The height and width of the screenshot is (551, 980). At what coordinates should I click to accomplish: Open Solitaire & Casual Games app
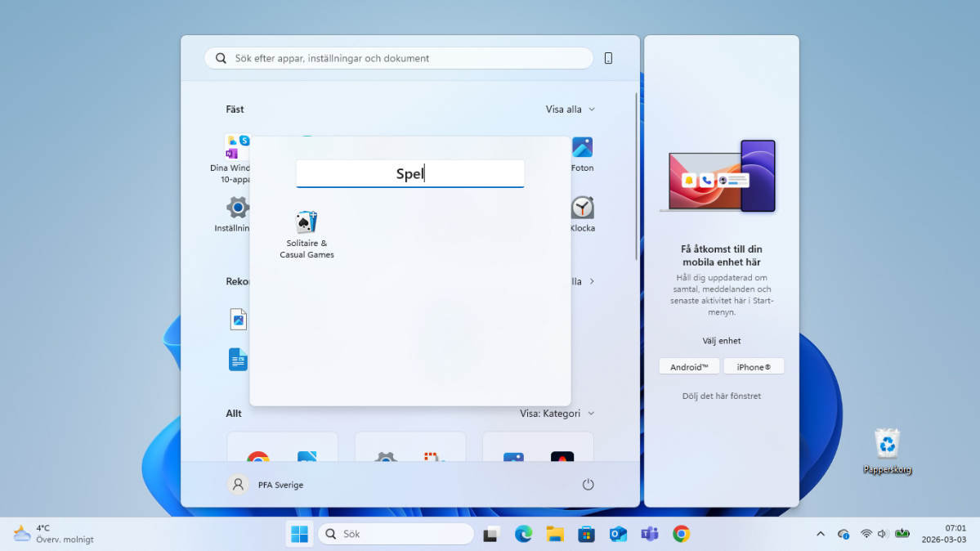click(307, 234)
